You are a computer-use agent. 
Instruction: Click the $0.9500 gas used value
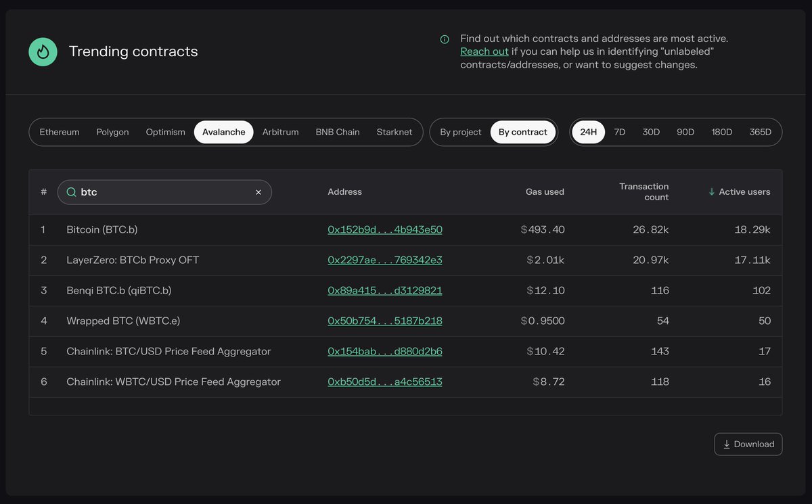[x=543, y=321]
